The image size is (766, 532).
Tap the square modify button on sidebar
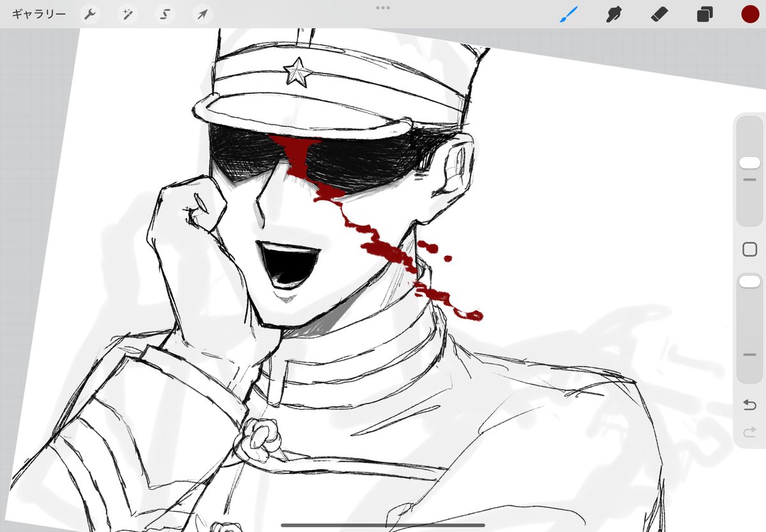(x=749, y=249)
